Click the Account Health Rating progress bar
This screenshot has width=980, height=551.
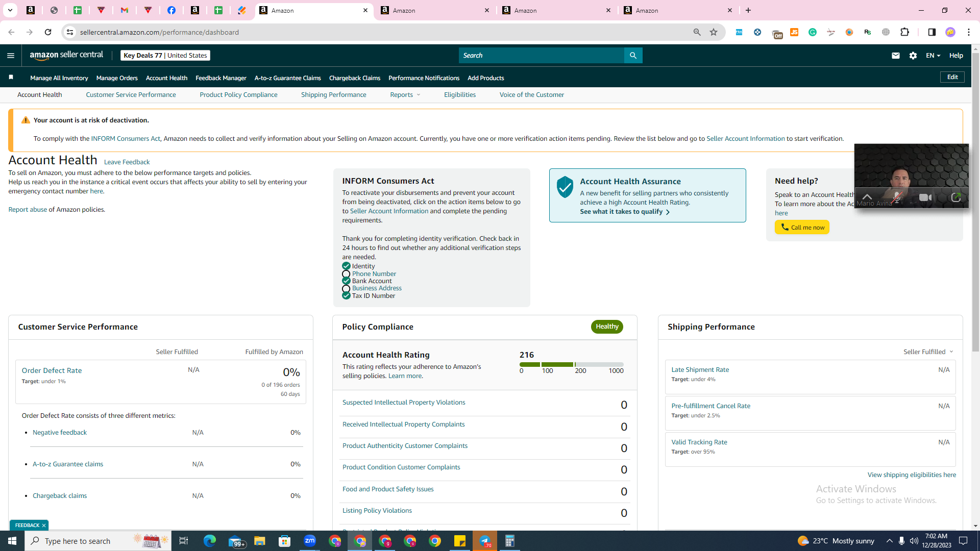coord(571,364)
